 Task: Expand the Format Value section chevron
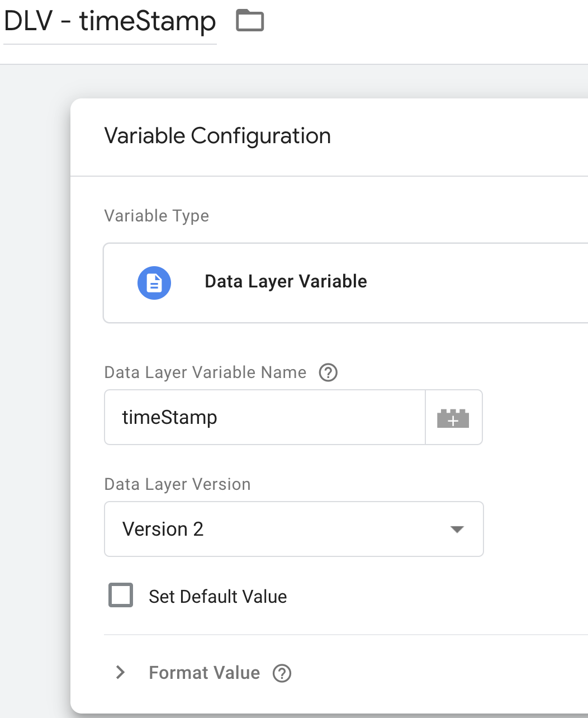[x=120, y=672]
